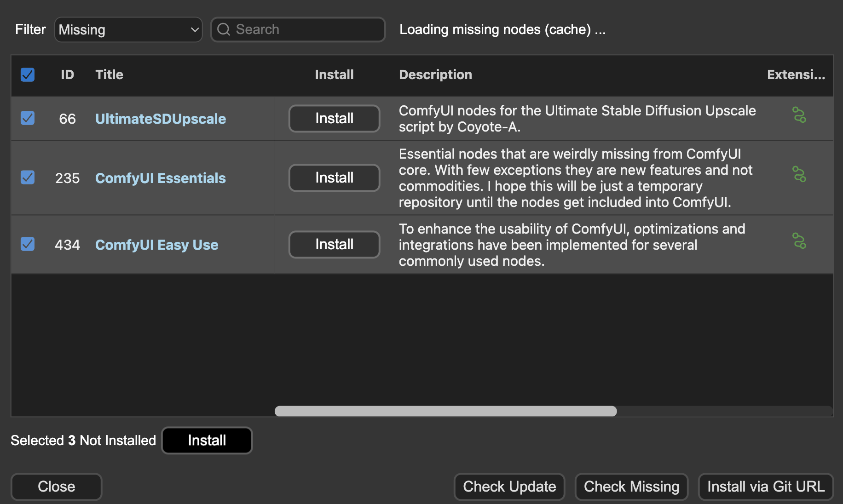Click the search magnifier icon
This screenshot has width=843, height=504.
click(224, 29)
